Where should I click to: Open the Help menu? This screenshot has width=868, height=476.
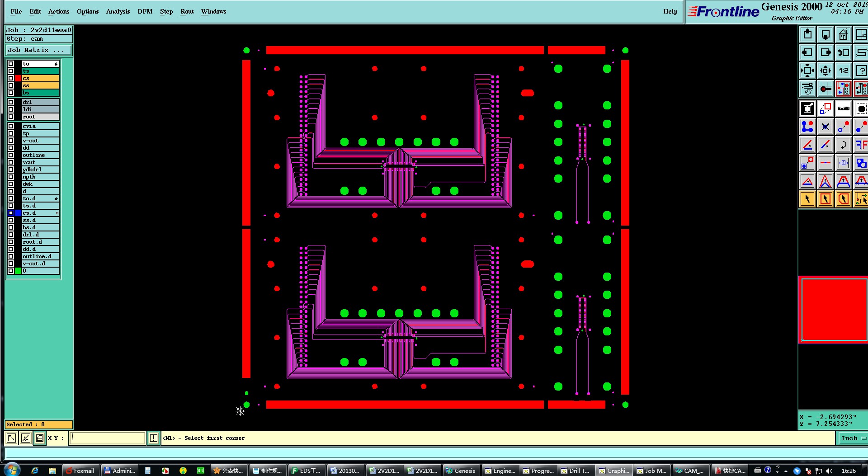670,11
